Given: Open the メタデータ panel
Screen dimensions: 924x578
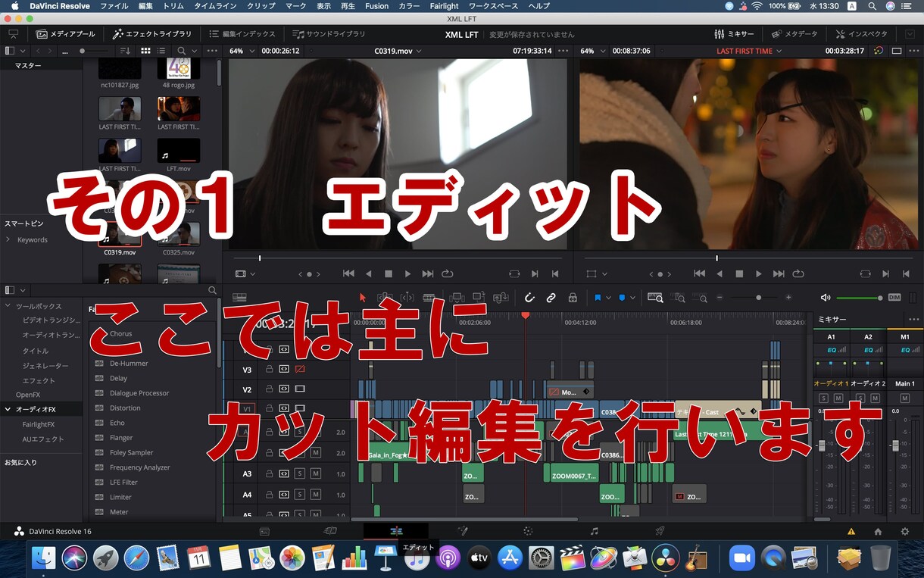Looking at the screenshot, I should [794, 34].
